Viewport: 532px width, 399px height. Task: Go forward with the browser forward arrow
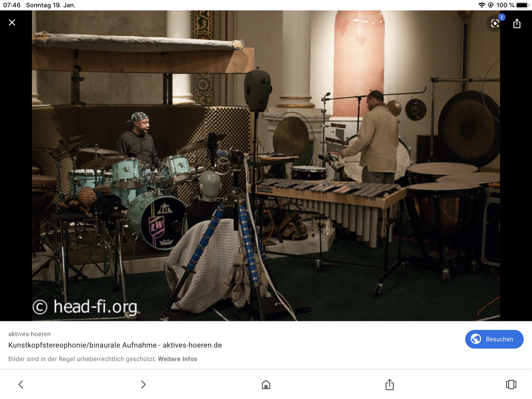[x=143, y=384]
